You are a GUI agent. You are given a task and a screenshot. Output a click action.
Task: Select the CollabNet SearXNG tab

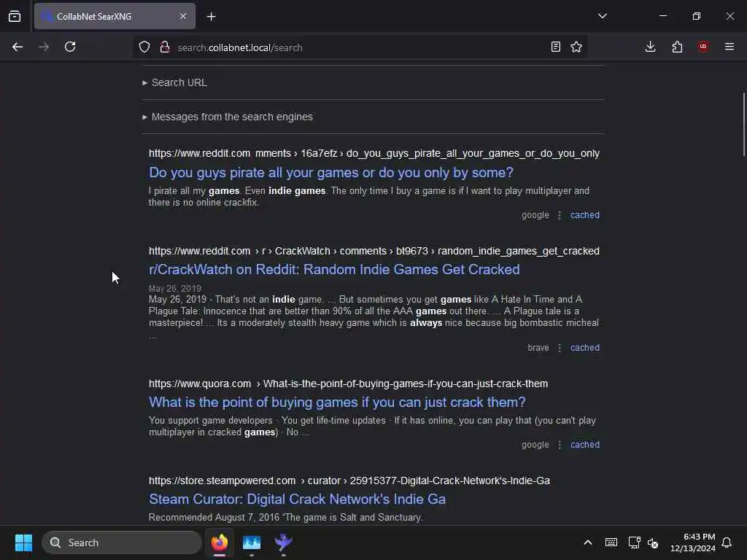click(115, 16)
